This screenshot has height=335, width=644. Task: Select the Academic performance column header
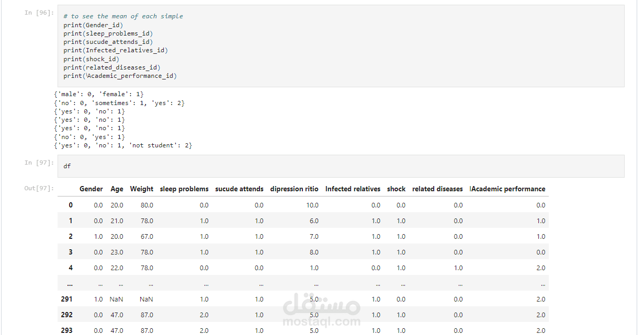(507, 189)
